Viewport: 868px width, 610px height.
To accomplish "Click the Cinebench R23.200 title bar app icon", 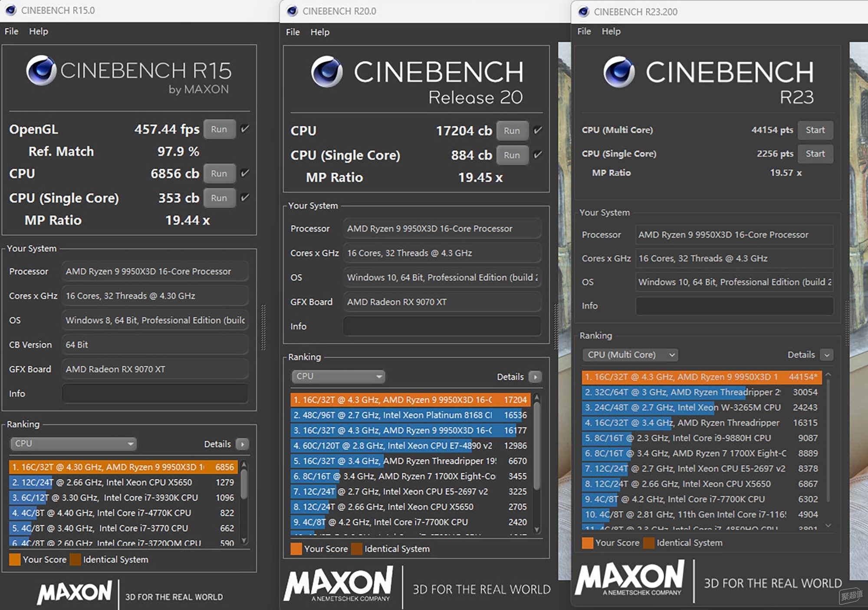I will pos(584,12).
